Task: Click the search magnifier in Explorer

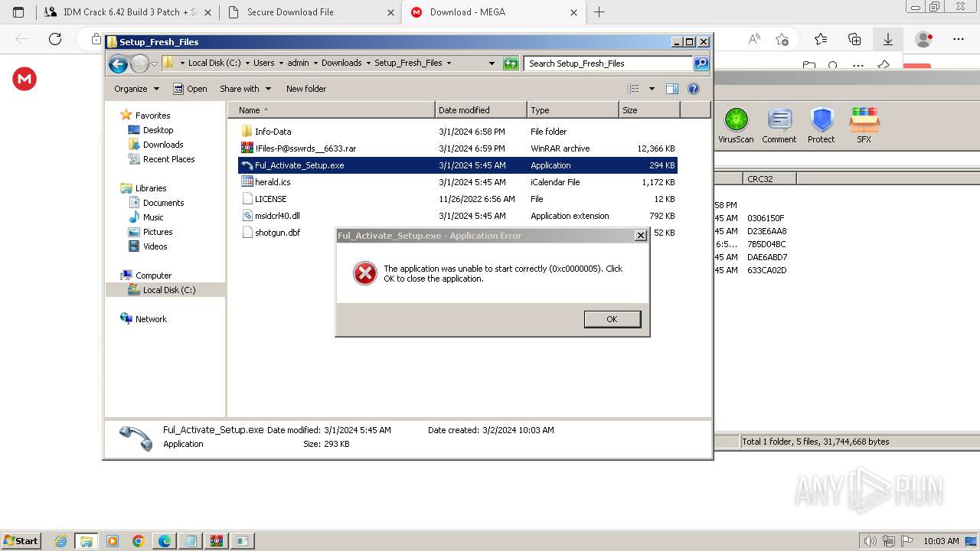Action: coord(701,64)
